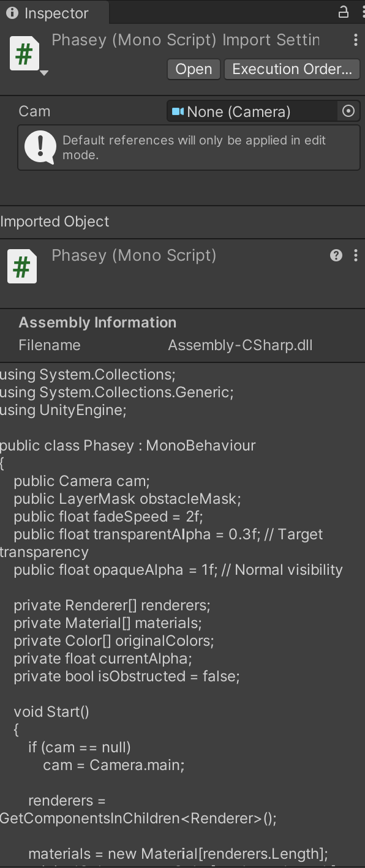The height and width of the screenshot is (868, 365).
Task: Open the Phasey script in editor
Action: pos(194,69)
